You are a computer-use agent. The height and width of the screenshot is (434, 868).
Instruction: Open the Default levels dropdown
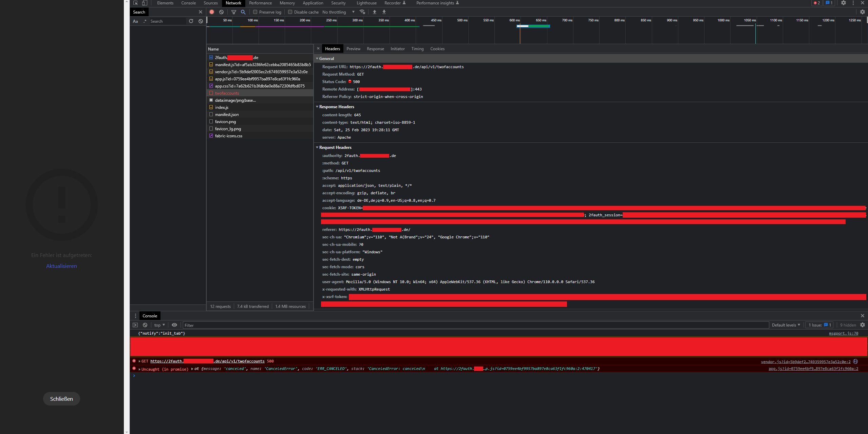(x=785, y=325)
